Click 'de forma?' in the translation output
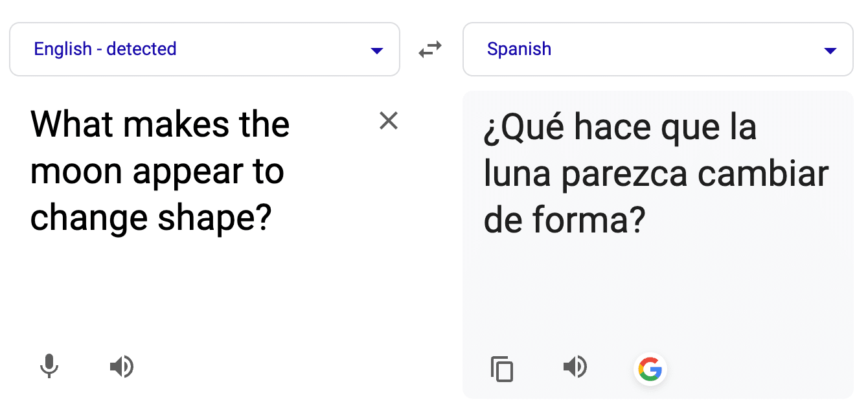 coord(565,221)
